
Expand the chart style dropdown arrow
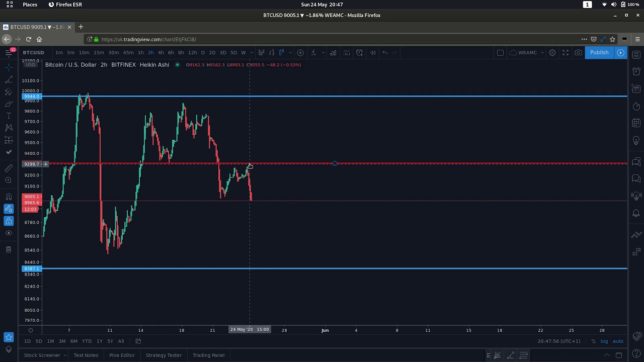pyautogui.click(x=290, y=52)
